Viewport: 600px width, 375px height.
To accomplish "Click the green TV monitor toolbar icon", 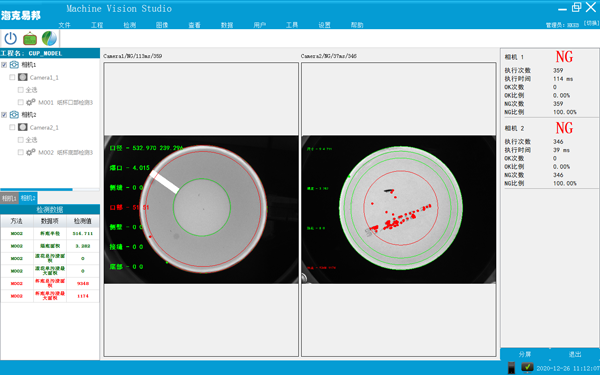I will (x=30, y=39).
